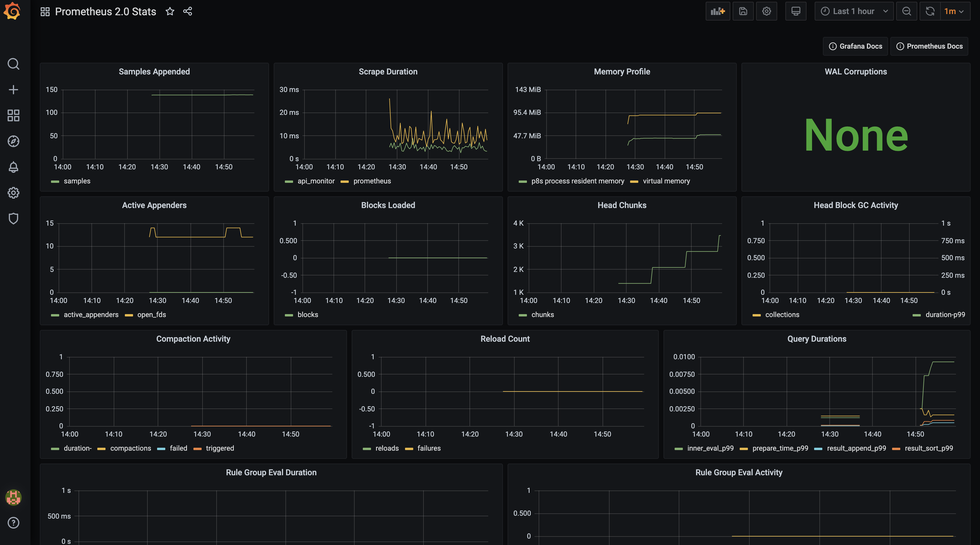Share the dashboard via the share icon
Viewport: 980px width, 545px height.
coord(188,11)
